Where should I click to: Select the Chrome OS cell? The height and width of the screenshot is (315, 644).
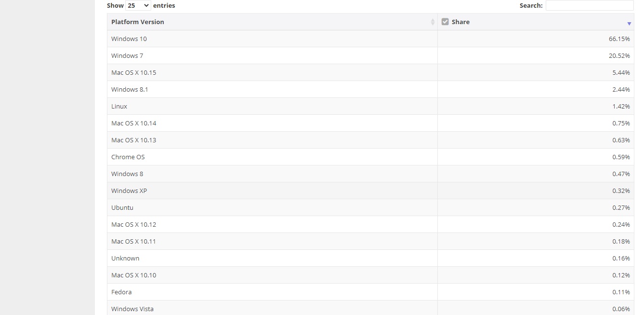click(x=272, y=157)
